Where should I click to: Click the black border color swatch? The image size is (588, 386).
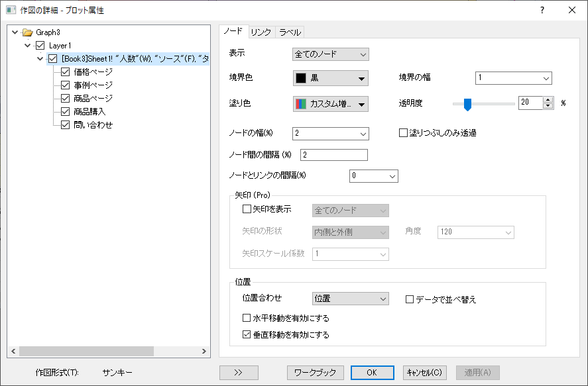301,78
